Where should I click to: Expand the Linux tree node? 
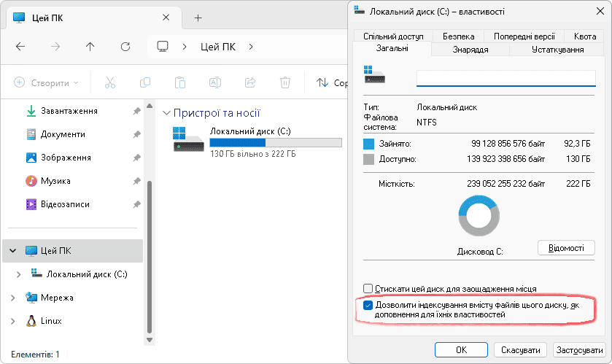tap(12, 321)
